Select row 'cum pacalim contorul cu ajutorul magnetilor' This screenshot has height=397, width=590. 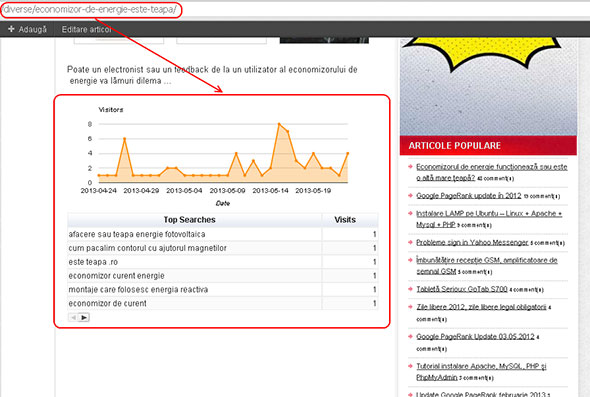pos(223,248)
